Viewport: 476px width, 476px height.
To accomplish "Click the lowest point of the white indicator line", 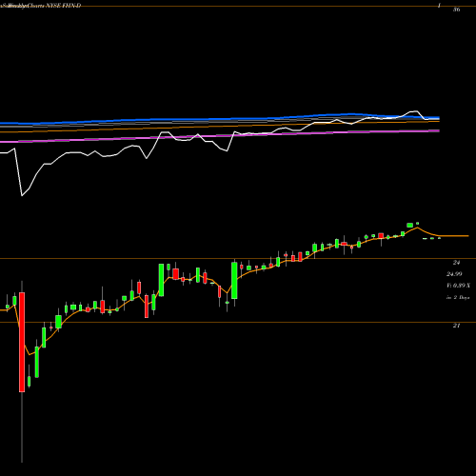I will pyautogui.click(x=22, y=195).
